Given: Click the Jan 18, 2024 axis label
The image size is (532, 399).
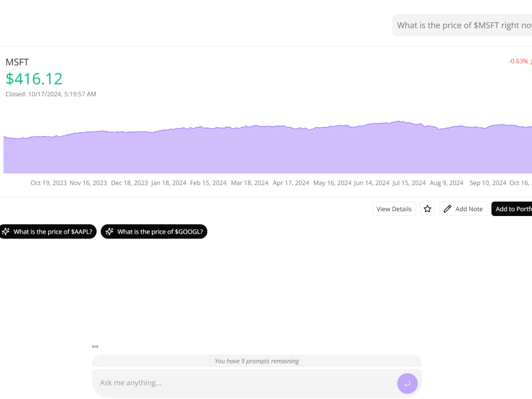Looking at the screenshot, I should [x=169, y=183].
